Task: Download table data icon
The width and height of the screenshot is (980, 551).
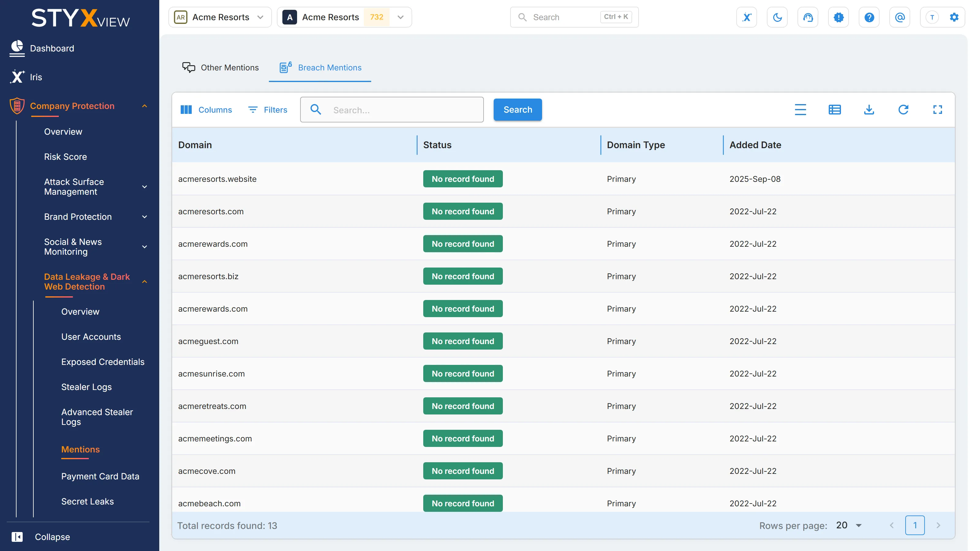Action: [x=869, y=110]
